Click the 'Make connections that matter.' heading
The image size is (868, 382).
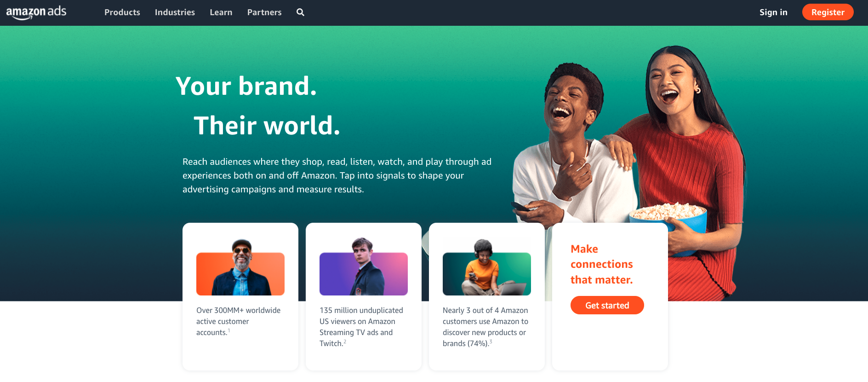click(602, 264)
